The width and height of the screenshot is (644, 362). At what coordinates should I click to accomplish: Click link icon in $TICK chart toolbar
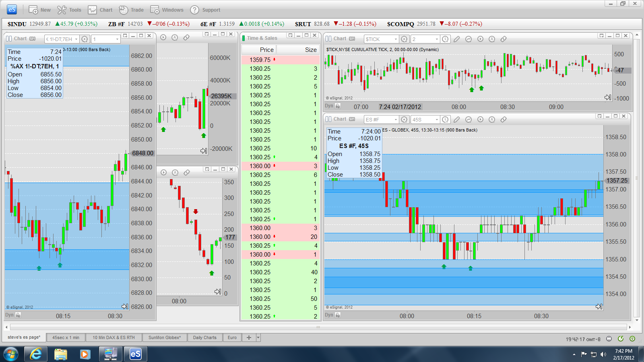pyautogui.click(x=504, y=39)
